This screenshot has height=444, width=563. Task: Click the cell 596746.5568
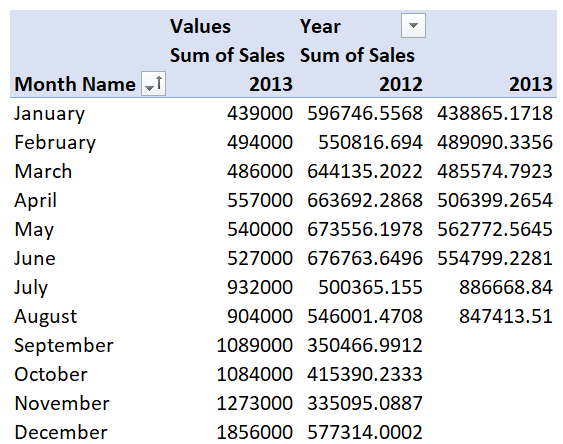click(x=365, y=114)
